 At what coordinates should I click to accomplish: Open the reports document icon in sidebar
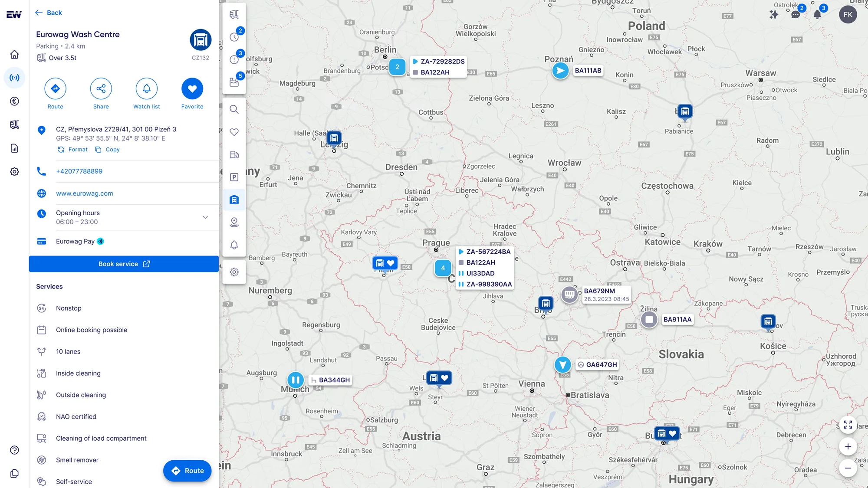coord(14,148)
